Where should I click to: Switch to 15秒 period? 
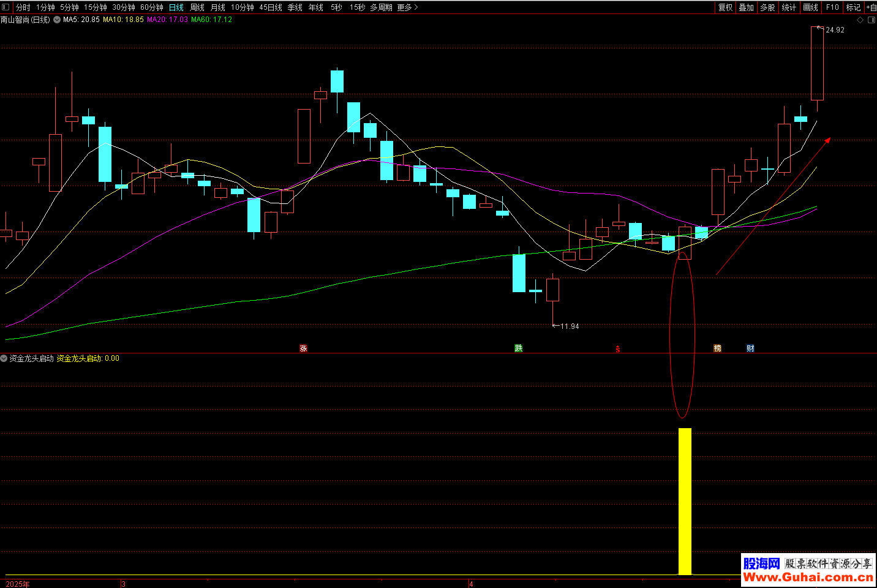click(x=358, y=7)
